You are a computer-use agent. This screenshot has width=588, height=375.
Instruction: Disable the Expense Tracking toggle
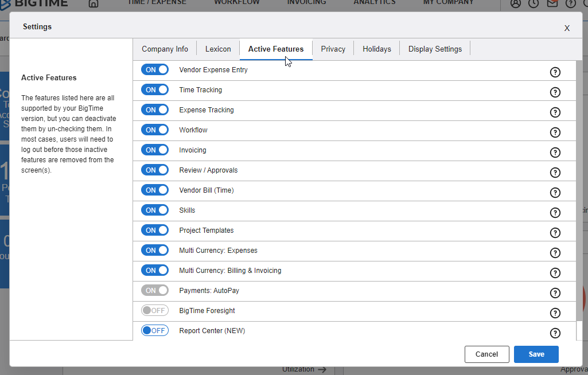[x=155, y=110]
